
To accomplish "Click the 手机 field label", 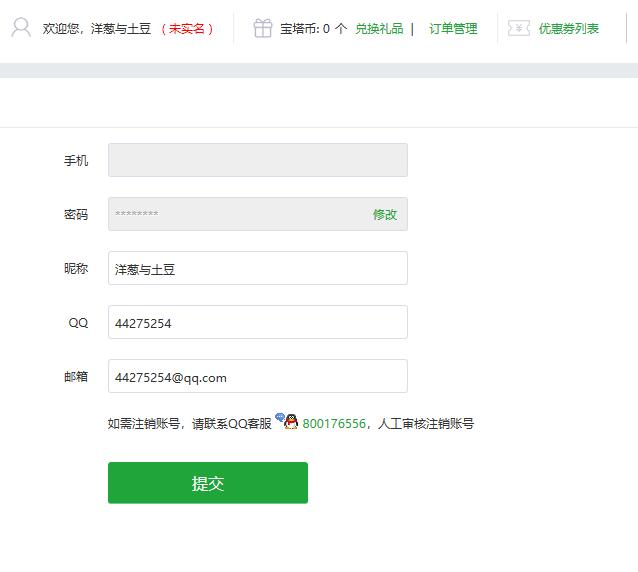I will tap(76, 160).
